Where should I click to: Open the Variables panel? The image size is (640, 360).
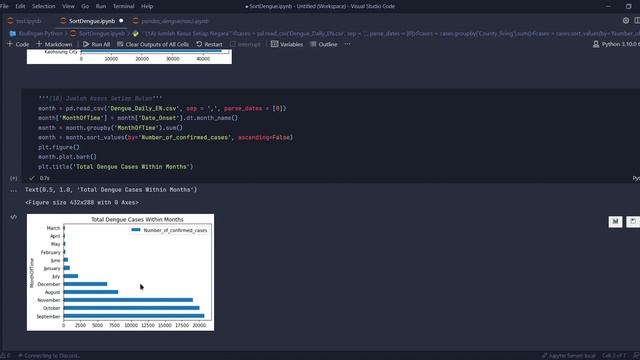coord(287,44)
